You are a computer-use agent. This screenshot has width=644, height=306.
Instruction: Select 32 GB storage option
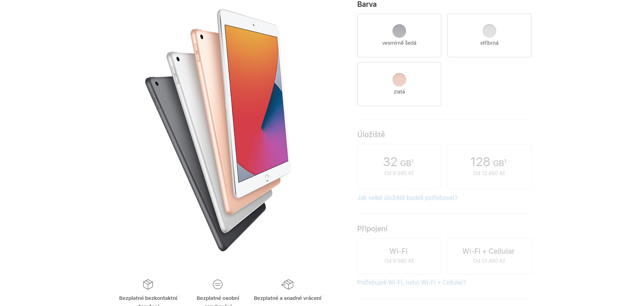399,166
